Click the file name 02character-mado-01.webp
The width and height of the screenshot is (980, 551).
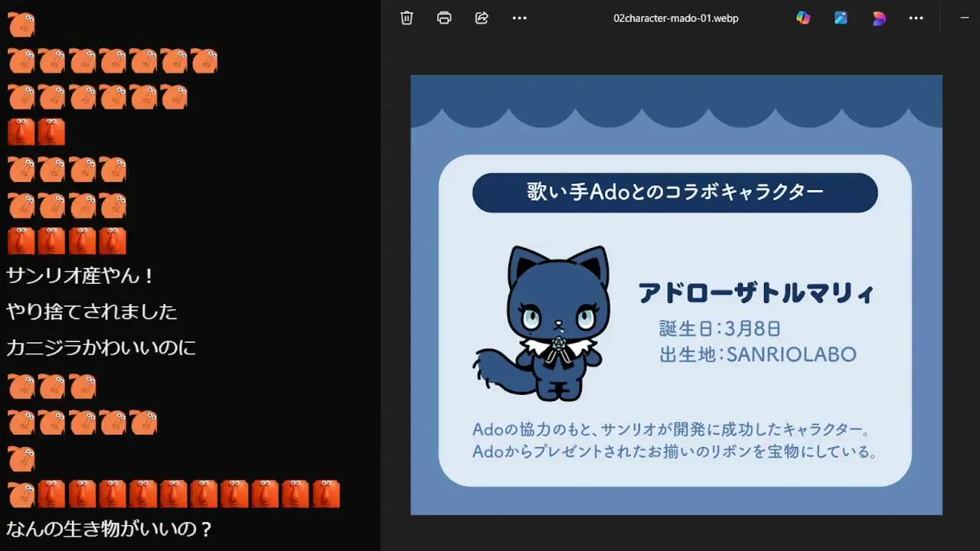(676, 18)
